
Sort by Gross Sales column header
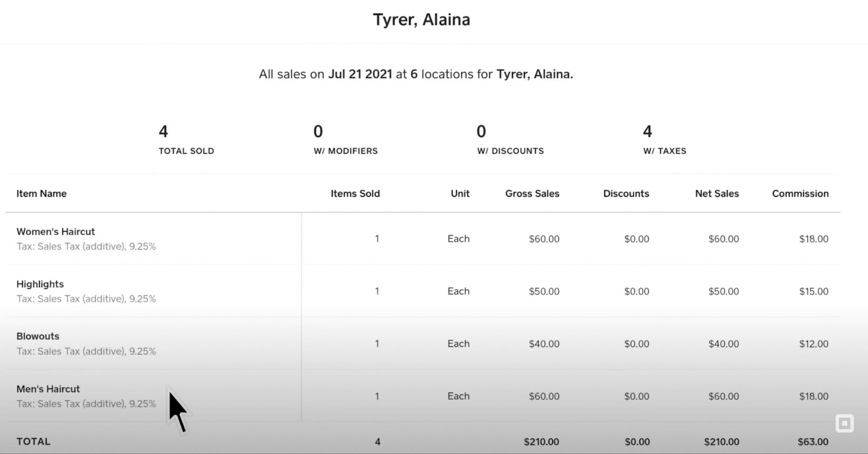[532, 193]
